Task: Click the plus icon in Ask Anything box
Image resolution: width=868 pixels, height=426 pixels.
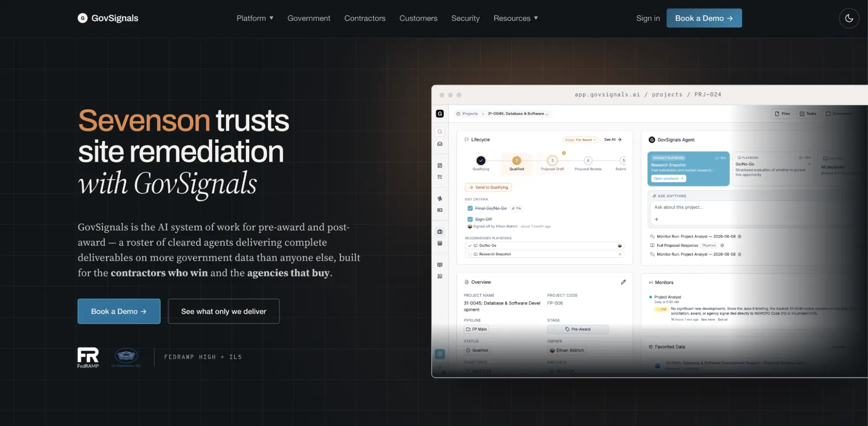Action: 657,220
